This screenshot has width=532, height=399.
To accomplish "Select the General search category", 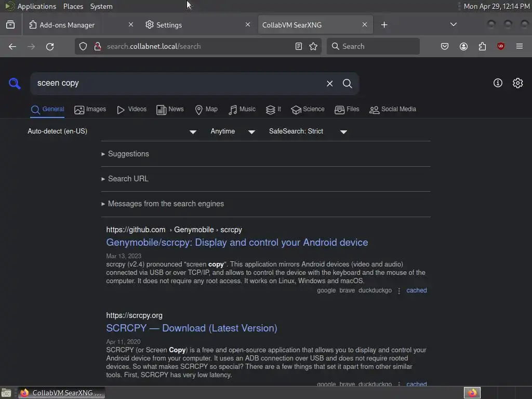I will click(x=47, y=109).
